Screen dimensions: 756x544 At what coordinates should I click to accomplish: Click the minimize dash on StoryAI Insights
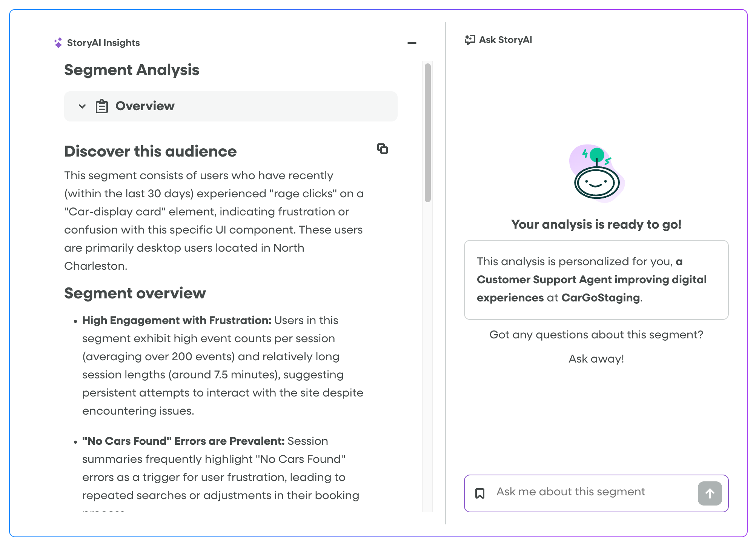pos(412,43)
